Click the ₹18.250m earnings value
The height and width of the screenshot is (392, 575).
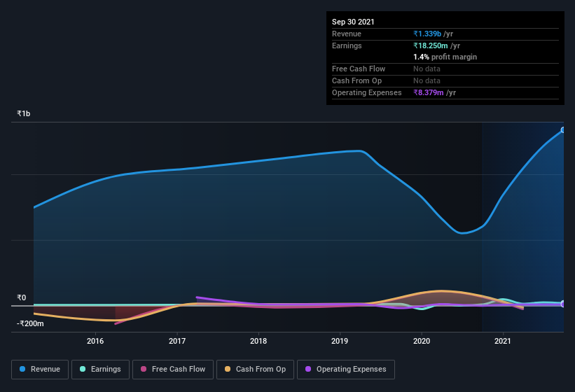pyautogui.click(x=431, y=45)
